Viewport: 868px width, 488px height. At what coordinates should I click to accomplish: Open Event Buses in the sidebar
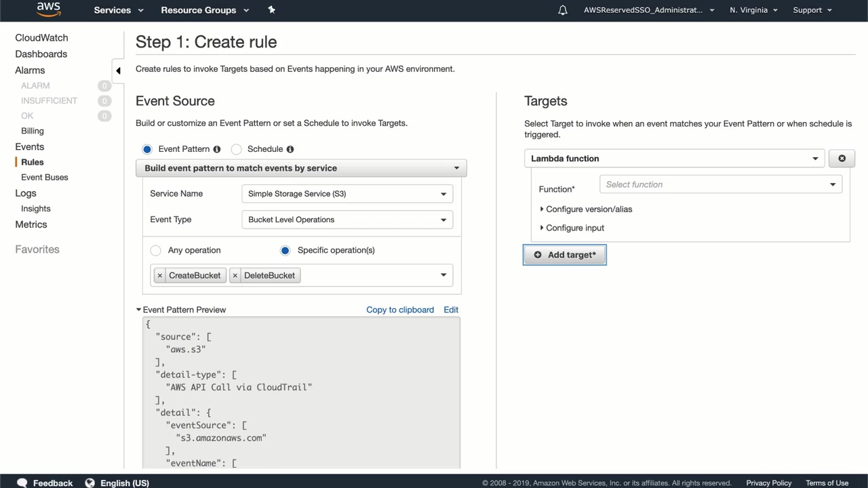[45, 178]
